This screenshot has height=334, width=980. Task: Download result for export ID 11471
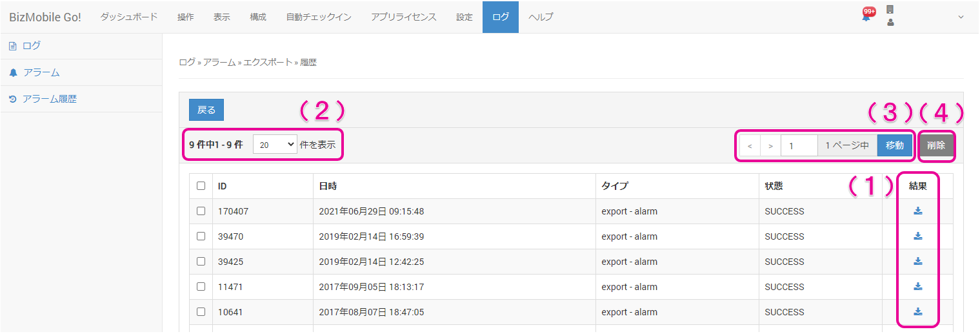click(x=917, y=287)
